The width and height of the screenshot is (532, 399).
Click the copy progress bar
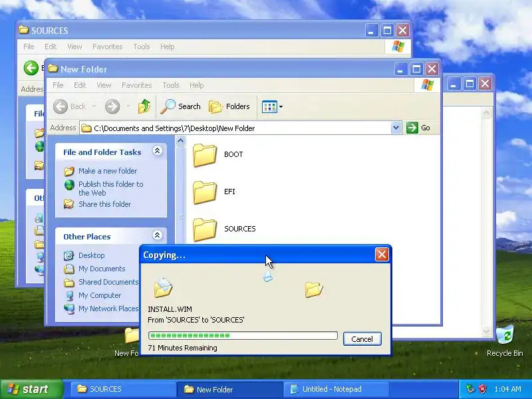click(243, 336)
